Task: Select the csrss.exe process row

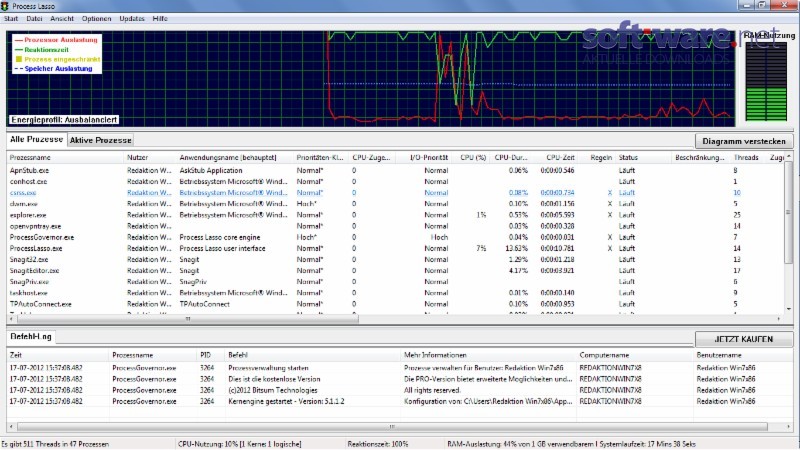Action: (x=395, y=193)
